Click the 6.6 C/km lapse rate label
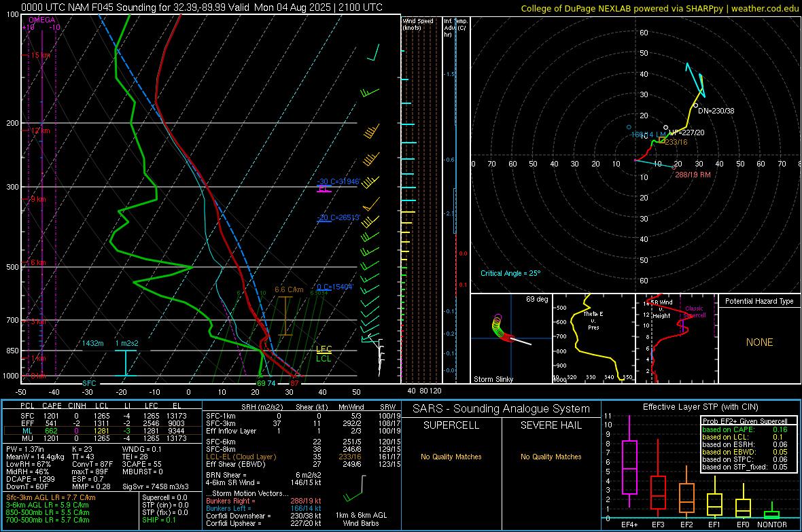802x532 pixels. (x=289, y=289)
